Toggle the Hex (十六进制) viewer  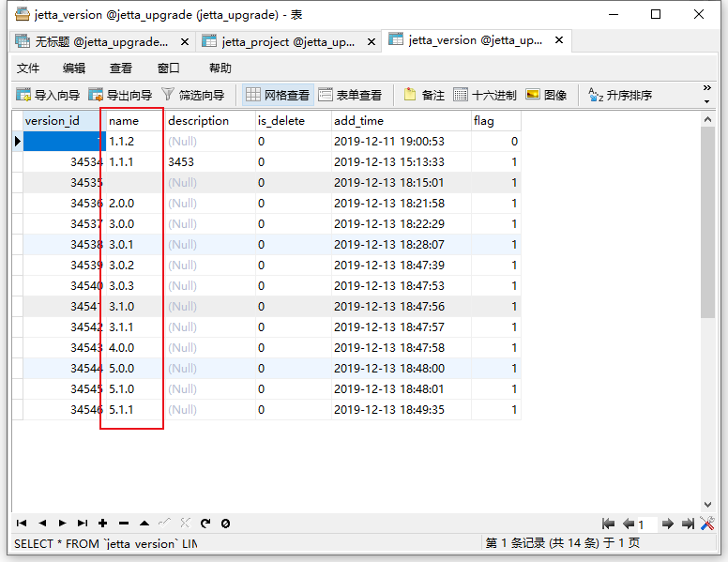pyautogui.click(x=485, y=95)
